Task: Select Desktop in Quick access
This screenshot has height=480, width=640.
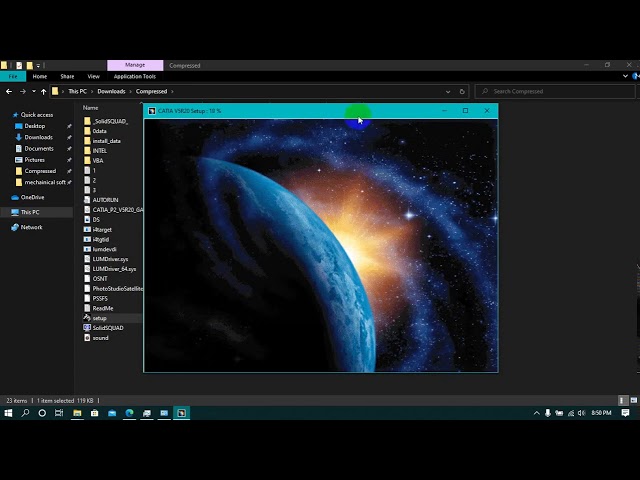Action: pyautogui.click(x=35, y=126)
